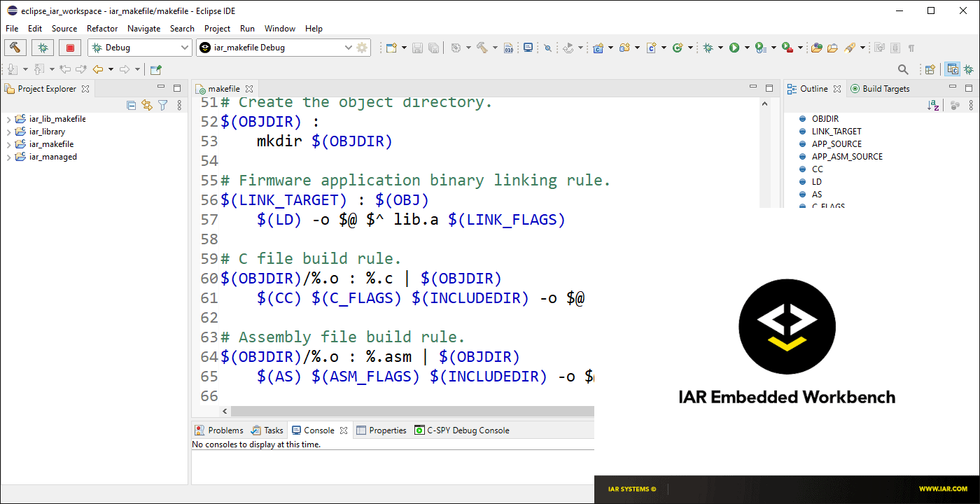Open dropdown arrow next to Run icon

click(747, 48)
